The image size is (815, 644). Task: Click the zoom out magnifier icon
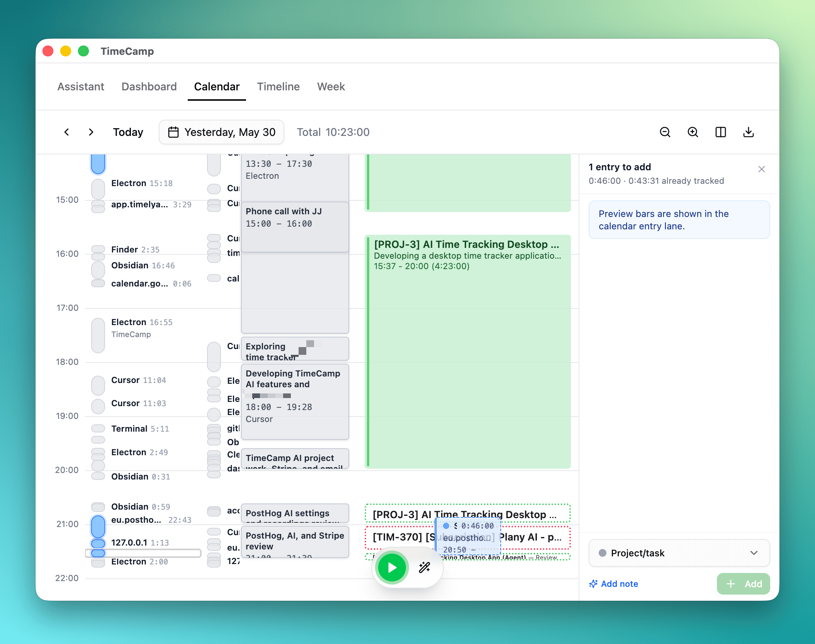pyautogui.click(x=665, y=132)
